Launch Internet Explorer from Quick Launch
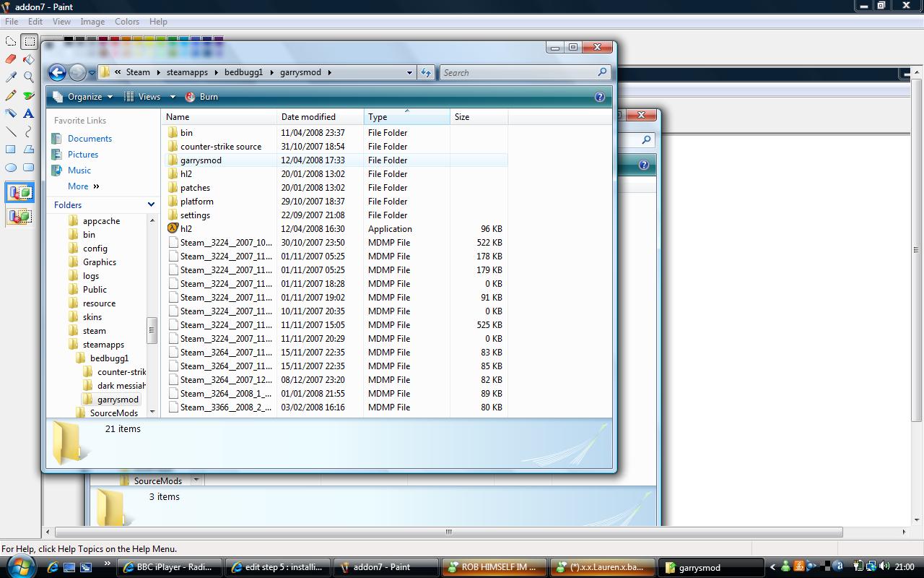 (x=53, y=567)
